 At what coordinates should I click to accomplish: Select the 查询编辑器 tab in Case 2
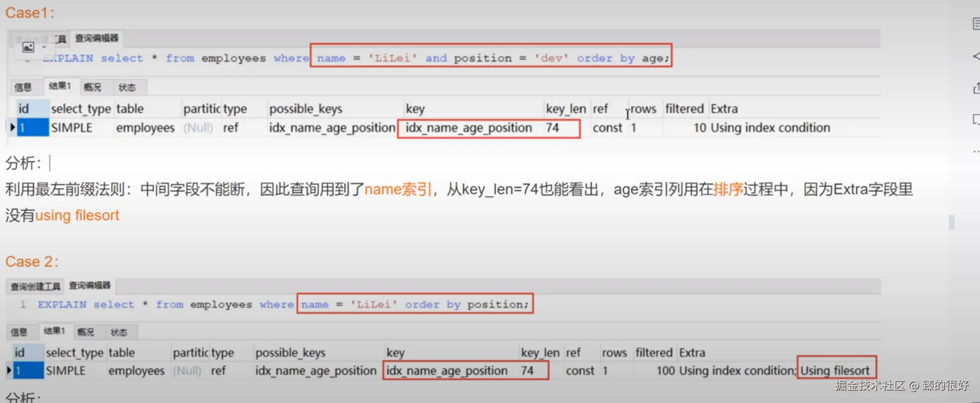[x=90, y=285]
